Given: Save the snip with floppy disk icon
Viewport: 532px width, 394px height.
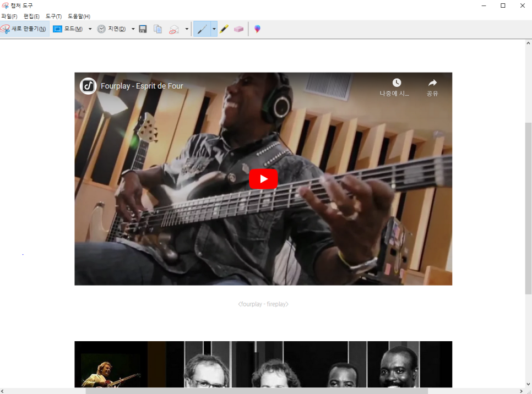Looking at the screenshot, I should click(x=143, y=29).
